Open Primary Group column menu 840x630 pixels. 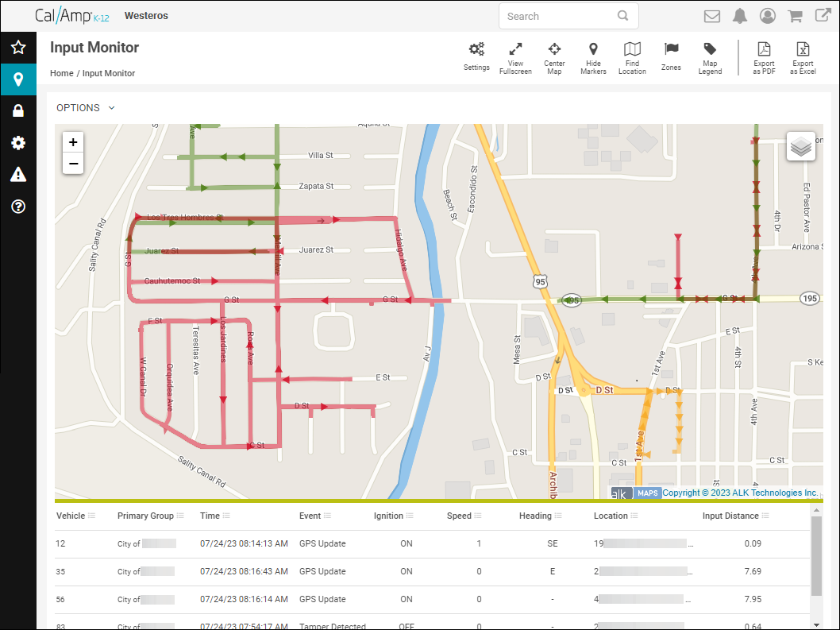click(x=180, y=516)
